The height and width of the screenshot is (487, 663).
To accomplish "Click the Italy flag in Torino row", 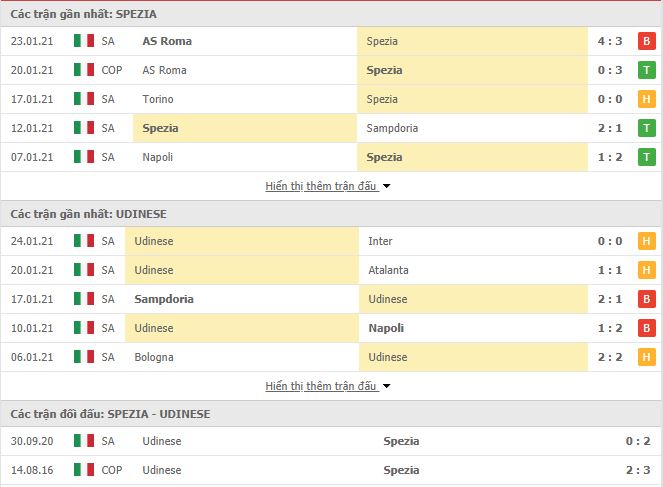I will tap(84, 99).
